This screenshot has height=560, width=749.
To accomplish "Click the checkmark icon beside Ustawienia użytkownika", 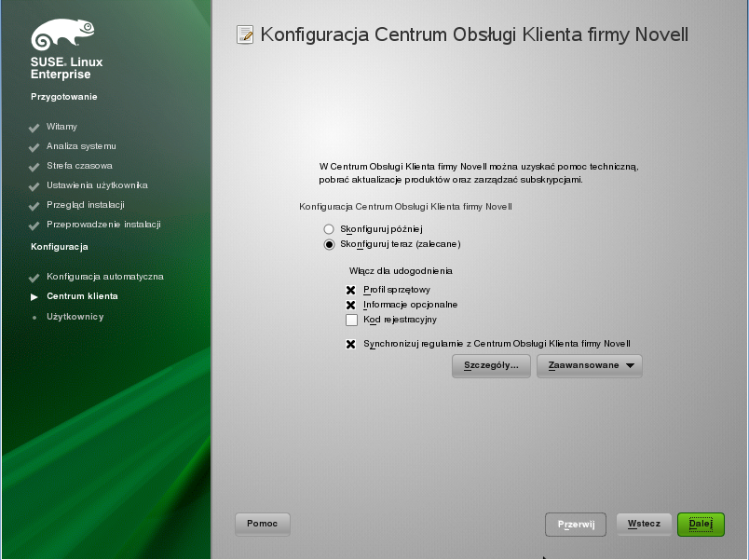I will (x=34, y=186).
